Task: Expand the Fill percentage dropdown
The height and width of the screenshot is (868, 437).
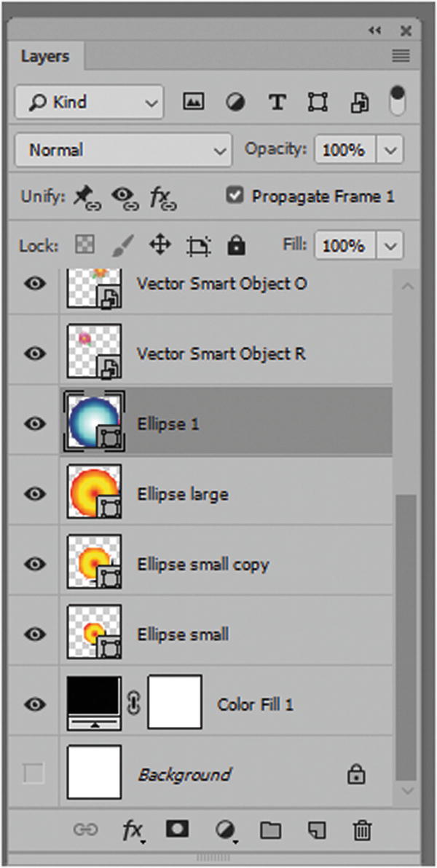Action: click(390, 245)
